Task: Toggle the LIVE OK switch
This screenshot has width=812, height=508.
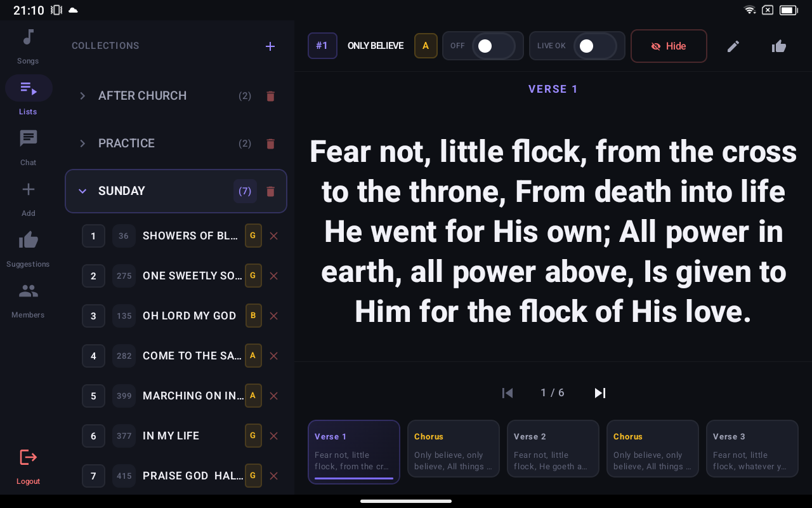Action: tap(595, 46)
